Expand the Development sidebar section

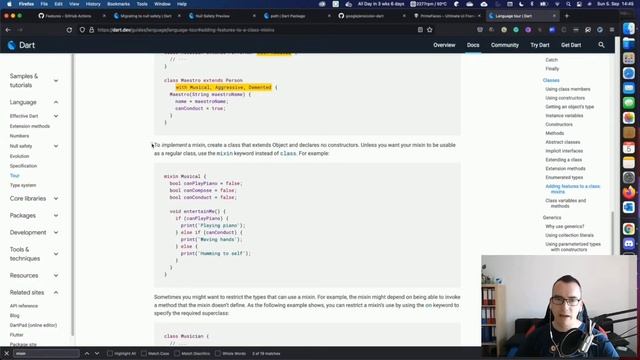click(x=56, y=233)
